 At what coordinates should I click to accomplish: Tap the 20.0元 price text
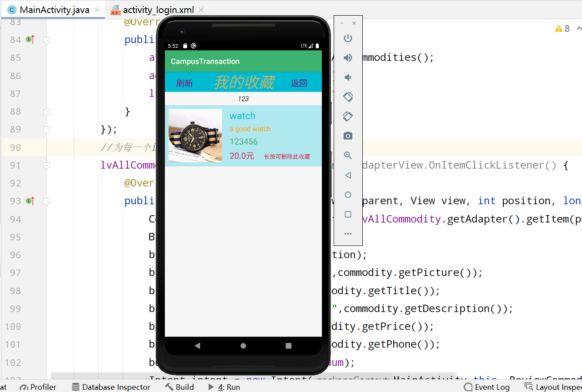pos(242,156)
